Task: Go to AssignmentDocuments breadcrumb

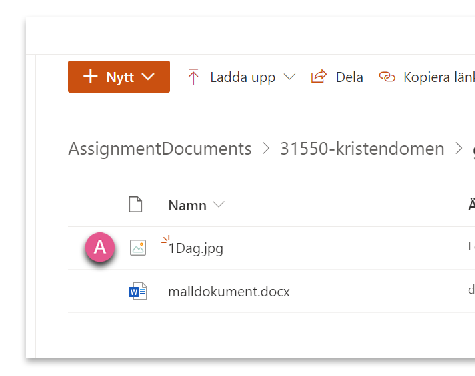Action: (x=160, y=149)
